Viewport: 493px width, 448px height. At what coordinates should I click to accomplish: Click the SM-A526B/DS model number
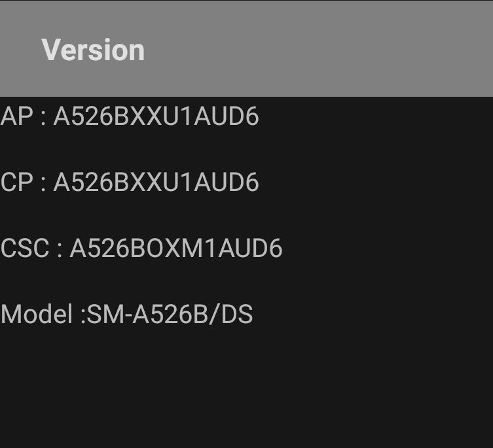point(170,314)
